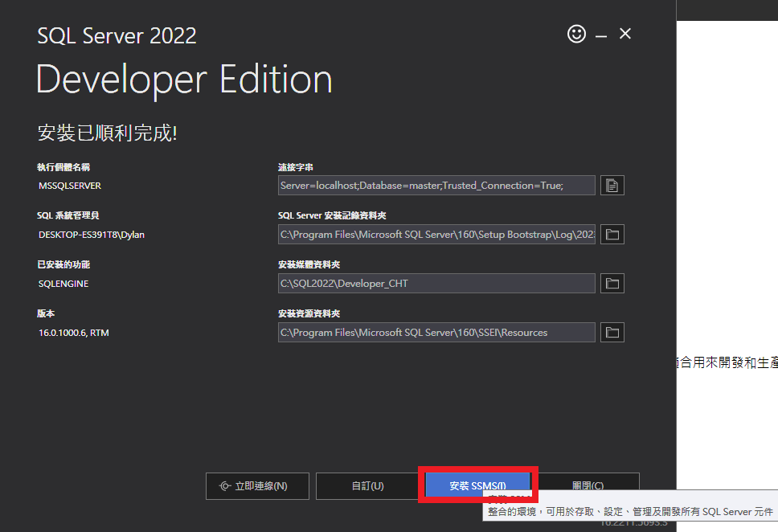
Task: Click the SSMS tooltip description text
Action: coord(630,512)
